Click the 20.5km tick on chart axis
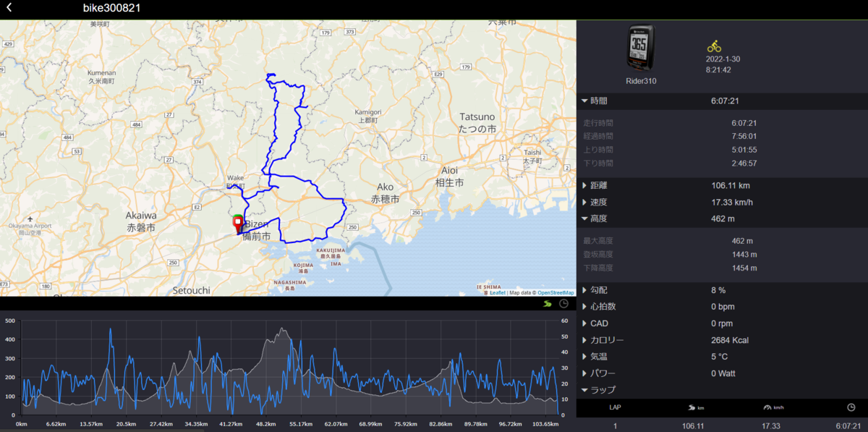 pyautogui.click(x=126, y=424)
